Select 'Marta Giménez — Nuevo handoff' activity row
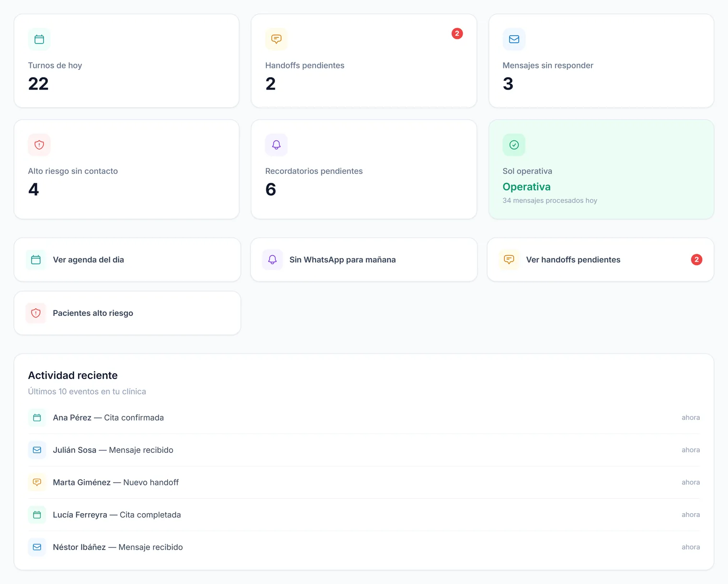728x584 pixels. (x=364, y=483)
